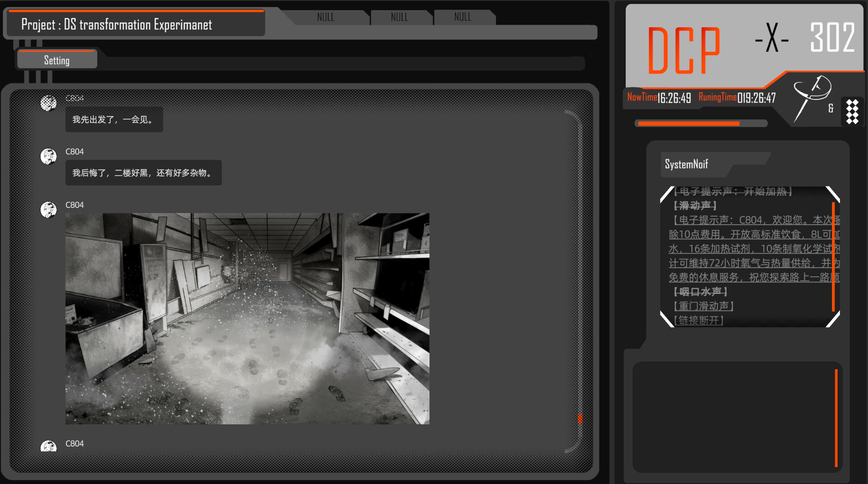Image resolution: width=868 pixels, height=484 pixels.
Task: Select the checkered diamond grid icon
Action: [852, 111]
